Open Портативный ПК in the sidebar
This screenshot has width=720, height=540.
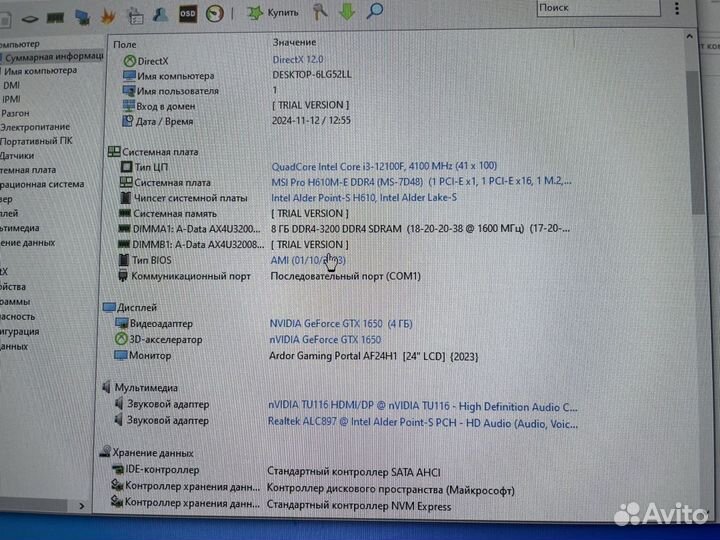coord(36,141)
